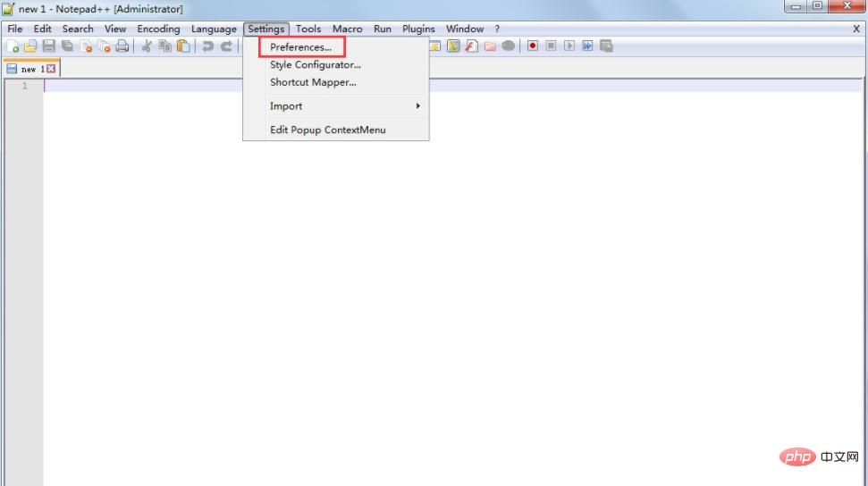Click the Close All toolbar icon
The width and height of the screenshot is (868, 486).
[104, 46]
